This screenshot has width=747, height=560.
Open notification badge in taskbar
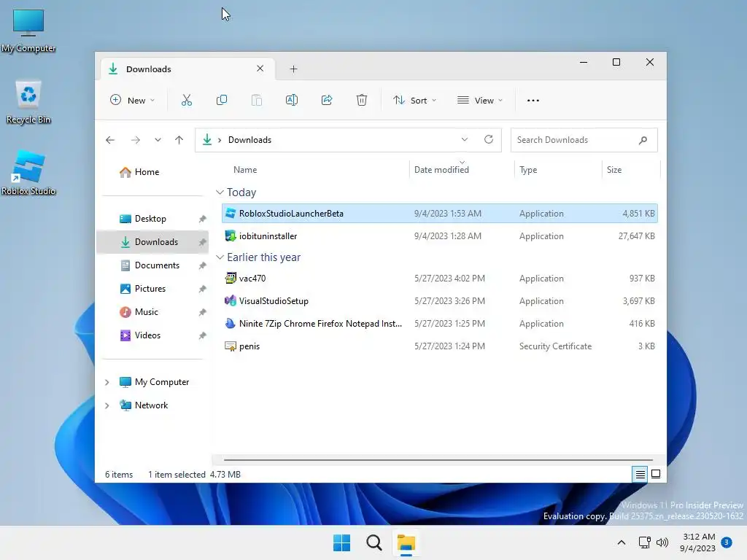click(x=727, y=542)
